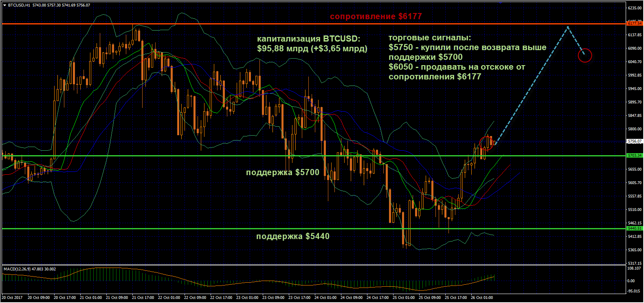This screenshot has width=644, height=303.
Task: Select the orange 6177.54 price tag
Action: pyautogui.click(x=635, y=24)
